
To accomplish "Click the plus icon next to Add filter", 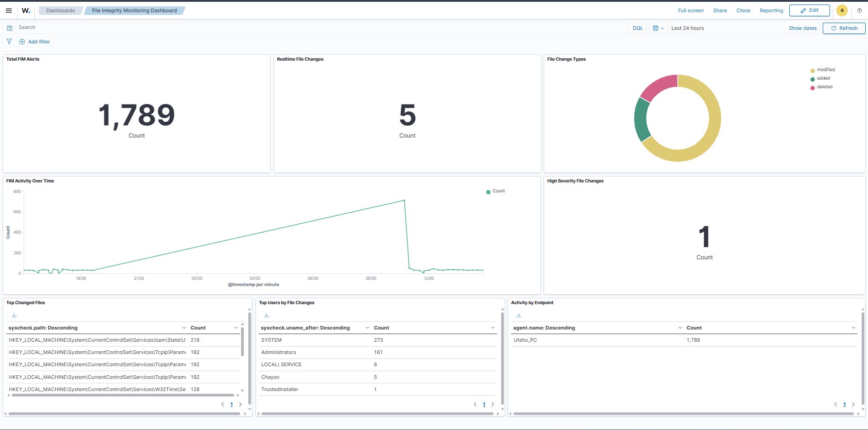I will point(22,42).
